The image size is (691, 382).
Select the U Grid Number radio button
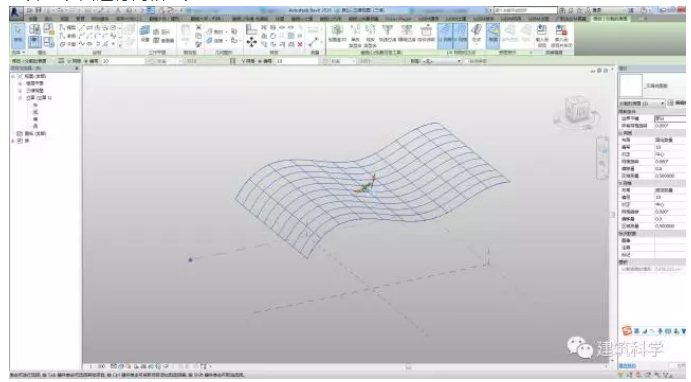tap(86, 61)
